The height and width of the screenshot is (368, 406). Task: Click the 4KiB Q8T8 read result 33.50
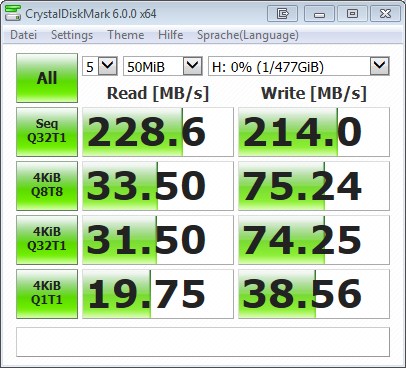(158, 186)
